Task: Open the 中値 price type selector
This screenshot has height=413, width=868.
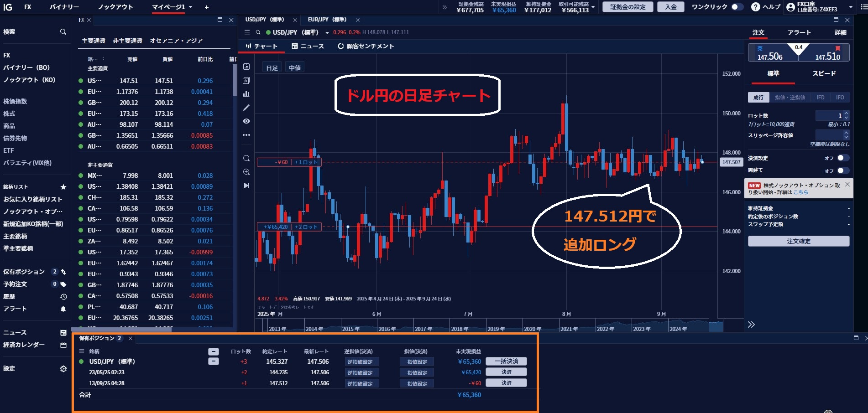Action: pos(295,68)
